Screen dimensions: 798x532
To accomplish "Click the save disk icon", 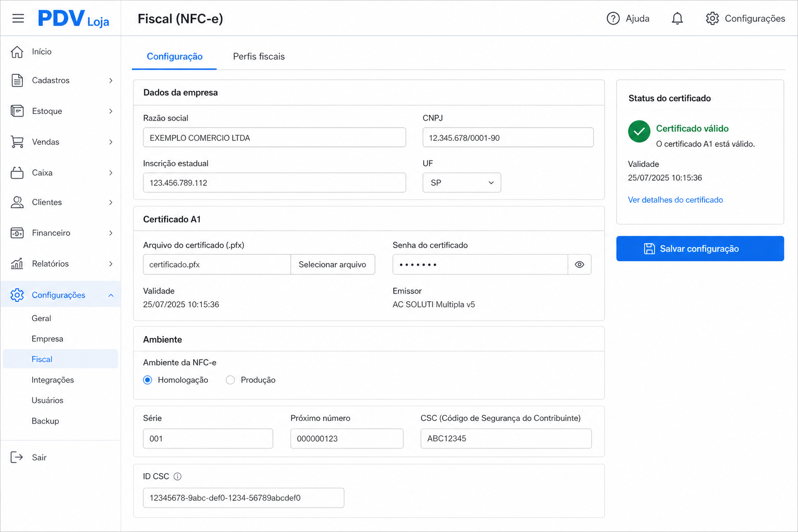I will 649,249.
